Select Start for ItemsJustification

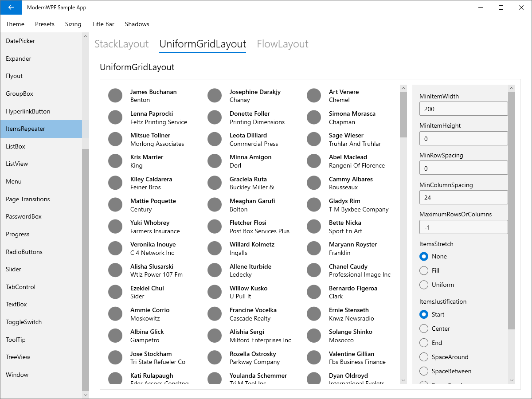[x=432, y=314]
